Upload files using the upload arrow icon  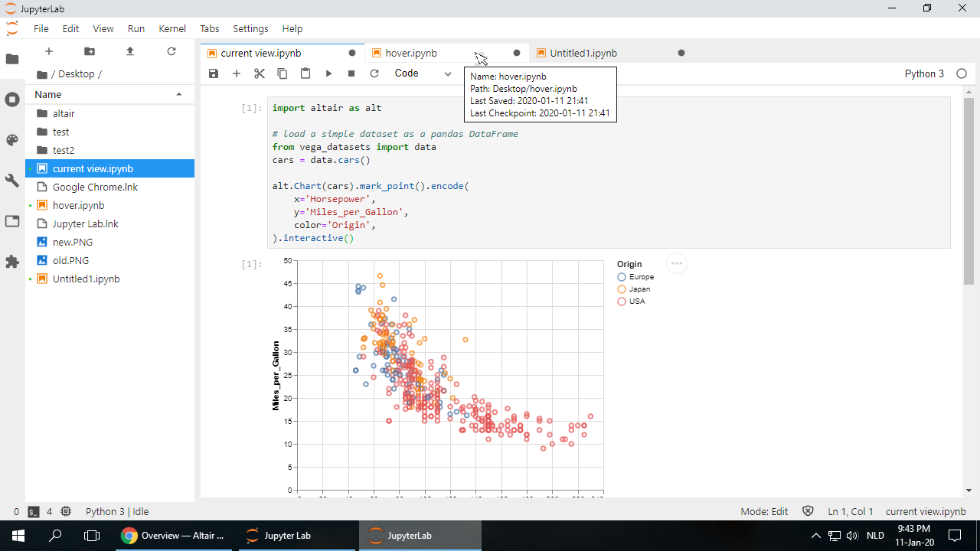129,51
